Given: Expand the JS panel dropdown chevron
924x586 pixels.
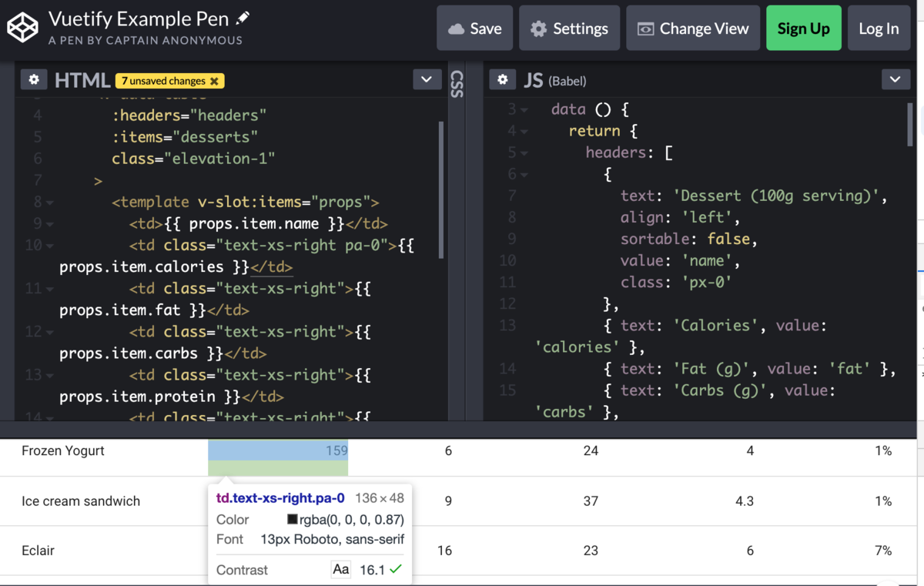Looking at the screenshot, I should coord(895,79).
